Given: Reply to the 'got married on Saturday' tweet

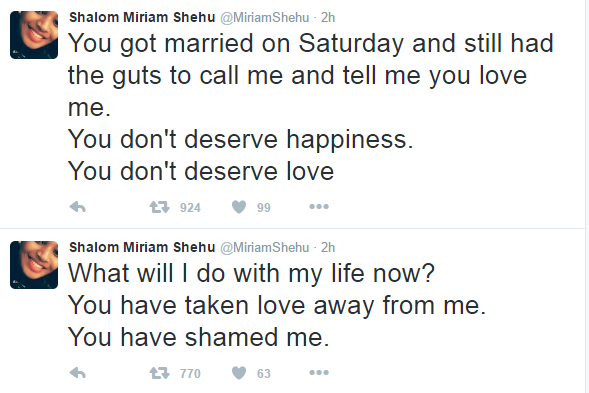Looking at the screenshot, I should [78, 207].
